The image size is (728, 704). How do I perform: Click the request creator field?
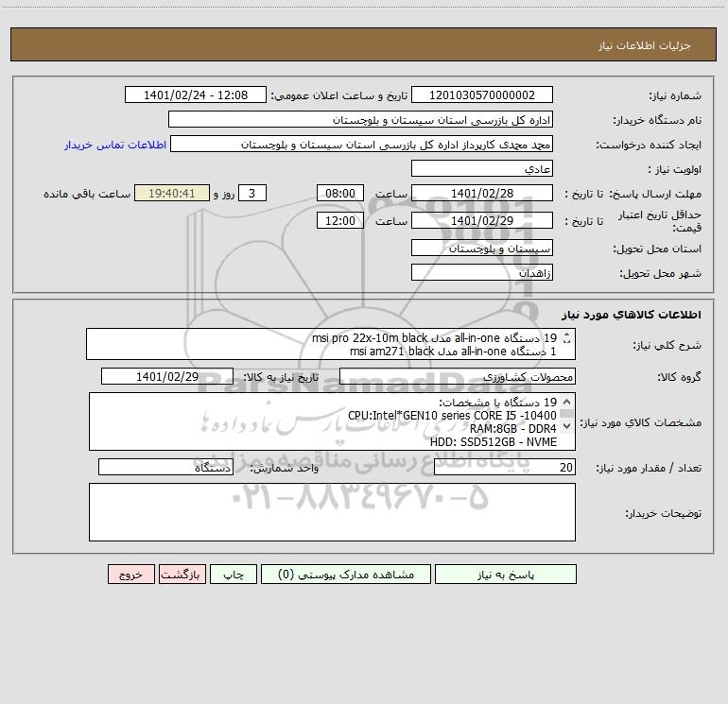(361, 144)
